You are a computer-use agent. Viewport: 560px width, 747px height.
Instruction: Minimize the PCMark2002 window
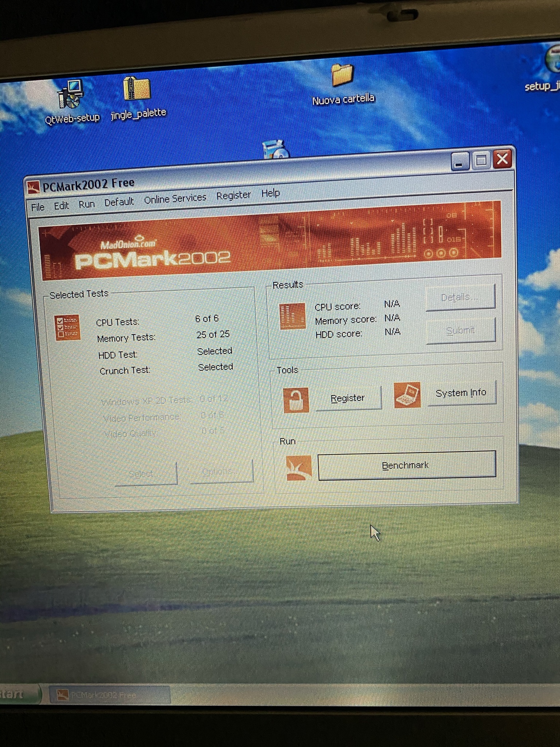pos(460,161)
